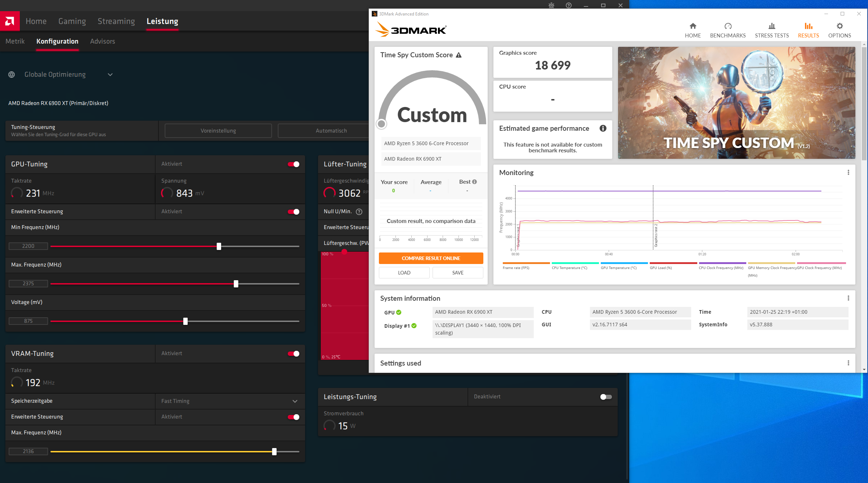The width and height of the screenshot is (868, 483).
Task: Disable the VRAM-Tuning toggle
Action: click(294, 354)
